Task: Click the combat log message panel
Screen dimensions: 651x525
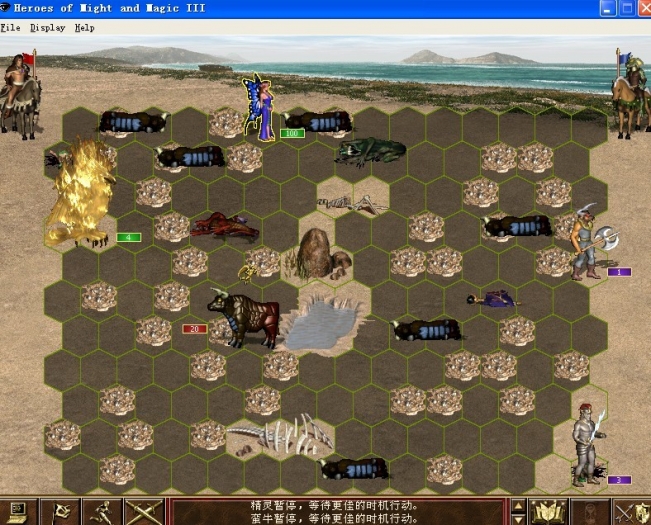Action: pyautogui.click(x=338, y=513)
